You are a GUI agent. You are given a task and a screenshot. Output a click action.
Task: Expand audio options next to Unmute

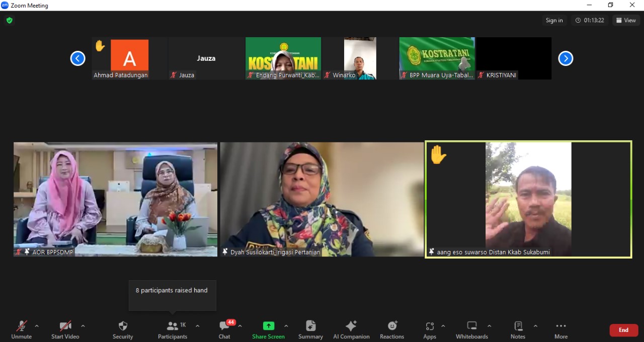[36, 326]
